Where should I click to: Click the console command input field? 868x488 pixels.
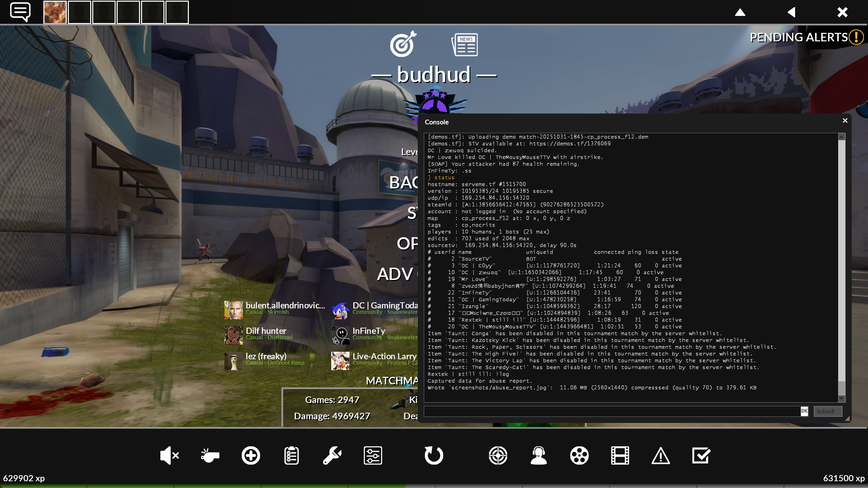(610, 411)
